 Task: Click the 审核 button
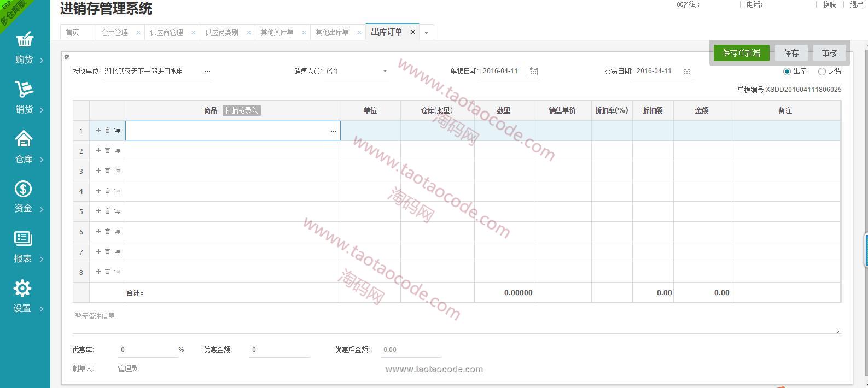coord(829,53)
